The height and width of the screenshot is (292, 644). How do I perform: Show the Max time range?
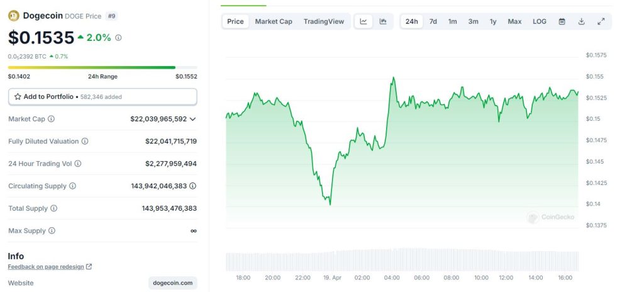click(514, 21)
